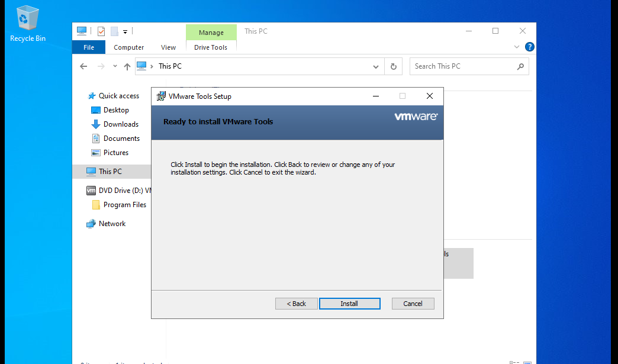The image size is (618, 364).
Task: Select the Manage contextual tab
Action: click(211, 33)
